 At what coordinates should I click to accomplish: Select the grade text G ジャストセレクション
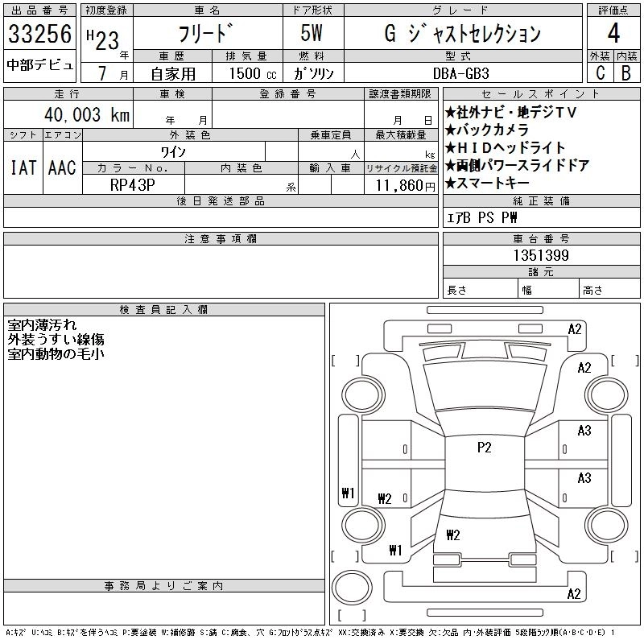pos(462,33)
